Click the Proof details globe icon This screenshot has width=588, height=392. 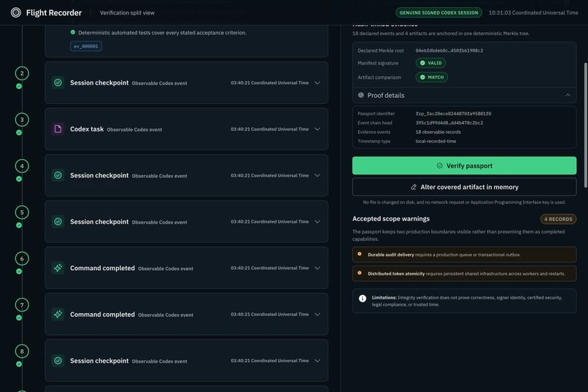point(360,96)
